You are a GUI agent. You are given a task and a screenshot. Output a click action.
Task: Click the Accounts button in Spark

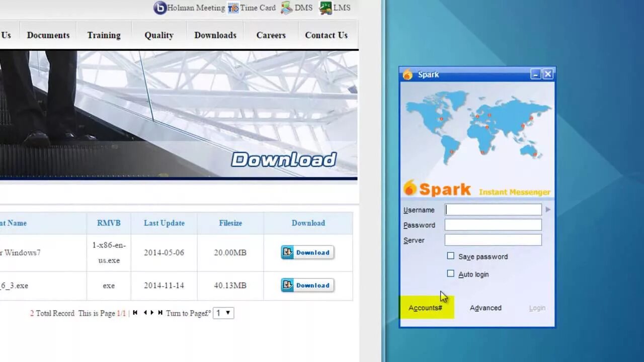point(426,308)
